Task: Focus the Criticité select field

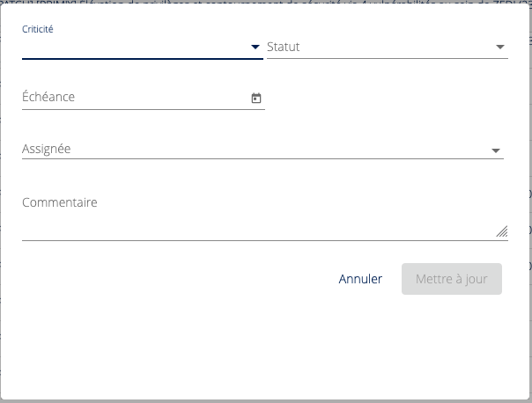Action: (132, 47)
